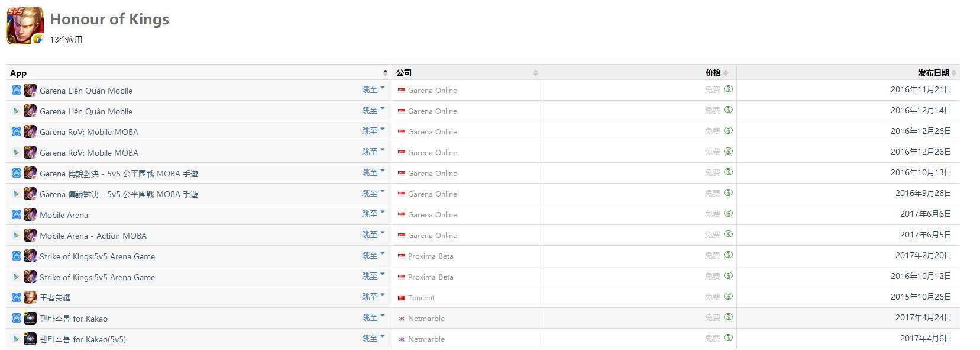980x350 pixels.
Task: Open the 跳至 dropdown for 펜타스톰 for Kakao(5v5)
Action: pos(373,338)
